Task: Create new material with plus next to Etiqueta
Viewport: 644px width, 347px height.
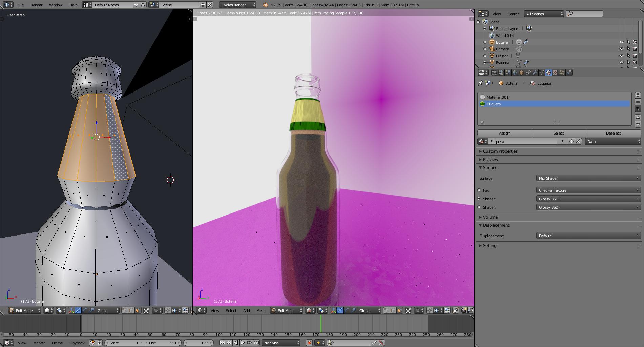Action: pyautogui.click(x=572, y=142)
